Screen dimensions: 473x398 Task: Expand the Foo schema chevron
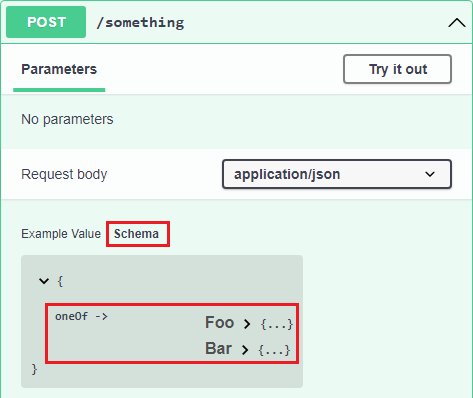click(247, 324)
